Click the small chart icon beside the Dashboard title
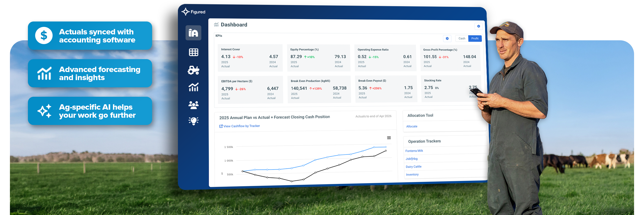The width and height of the screenshot is (644, 215). coord(216,25)
